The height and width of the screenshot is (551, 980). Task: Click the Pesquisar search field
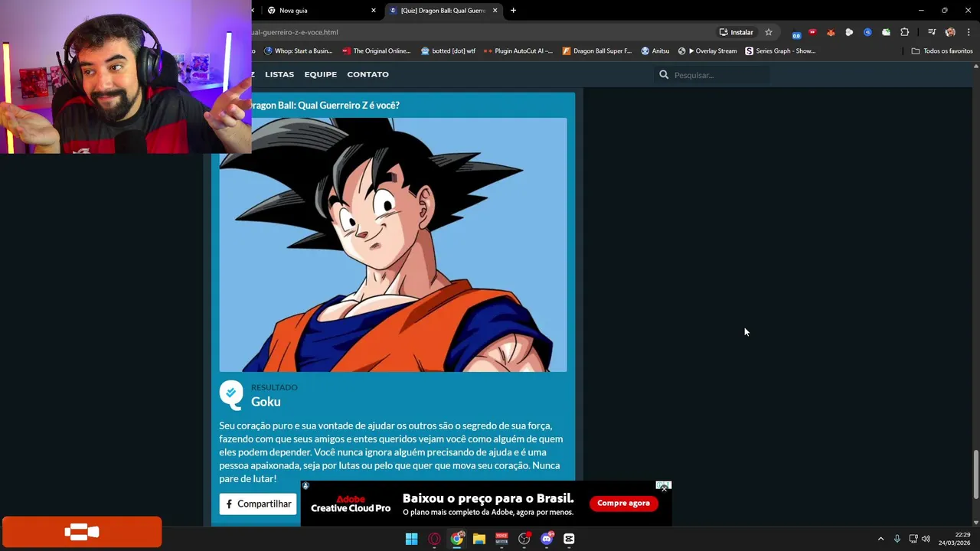pos(720,75)
